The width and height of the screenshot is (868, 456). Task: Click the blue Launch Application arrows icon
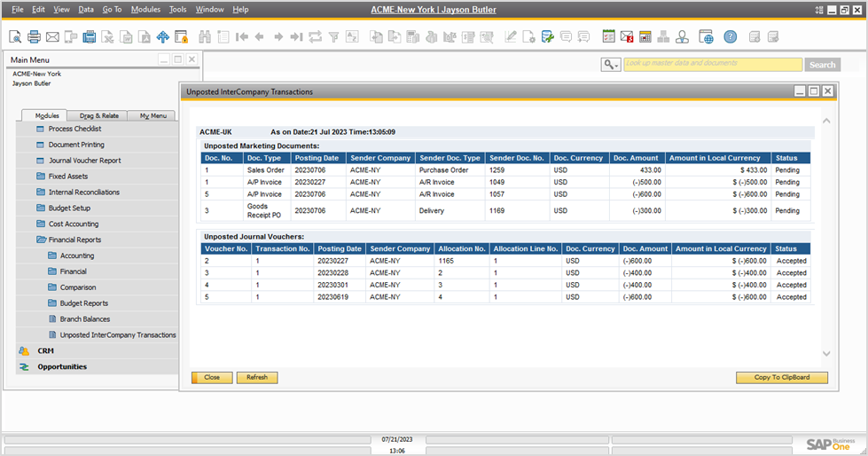162,37
